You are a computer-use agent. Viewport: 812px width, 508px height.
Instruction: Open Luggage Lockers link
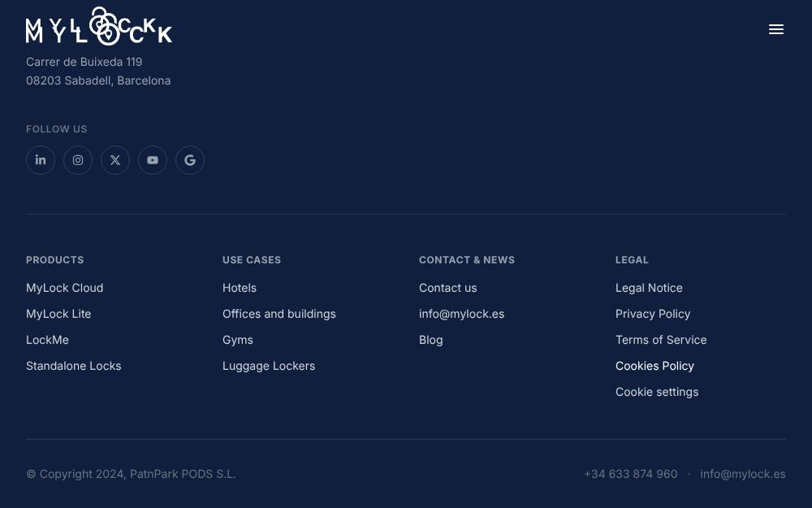coord(269,366)
